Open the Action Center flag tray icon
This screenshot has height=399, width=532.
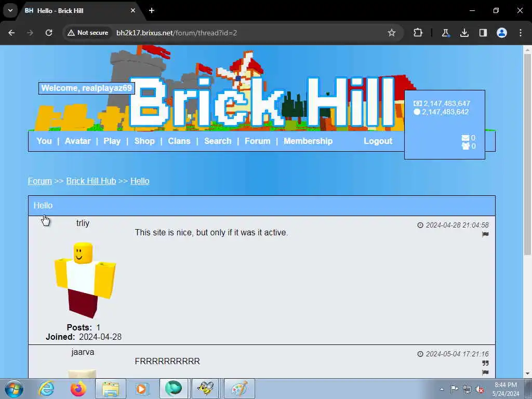454,389
